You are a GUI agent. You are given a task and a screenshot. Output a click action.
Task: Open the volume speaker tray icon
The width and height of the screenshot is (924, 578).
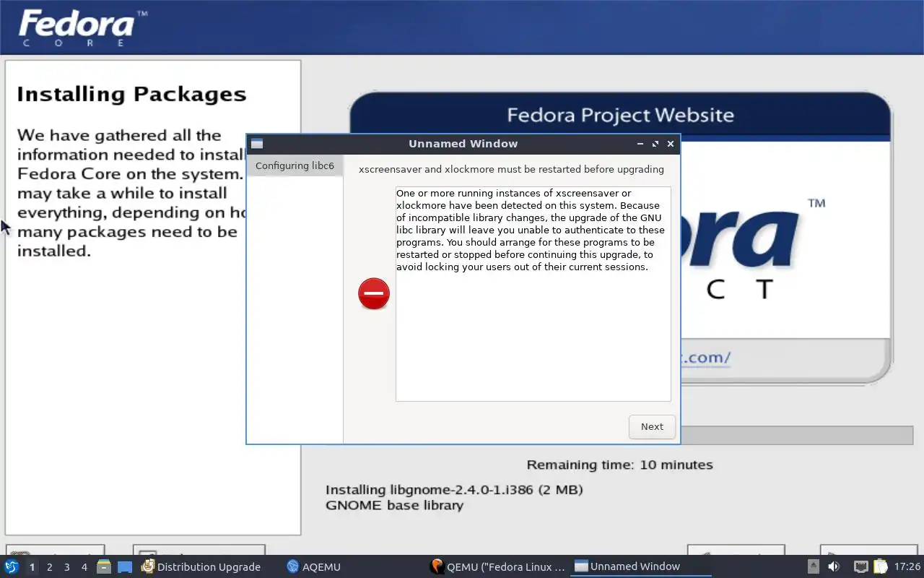(834, 567)
